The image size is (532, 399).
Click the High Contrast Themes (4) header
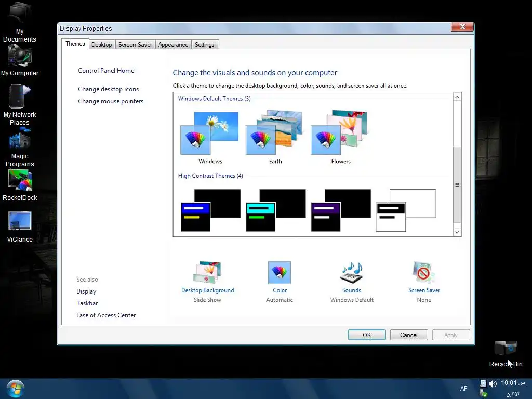[210, 176]
